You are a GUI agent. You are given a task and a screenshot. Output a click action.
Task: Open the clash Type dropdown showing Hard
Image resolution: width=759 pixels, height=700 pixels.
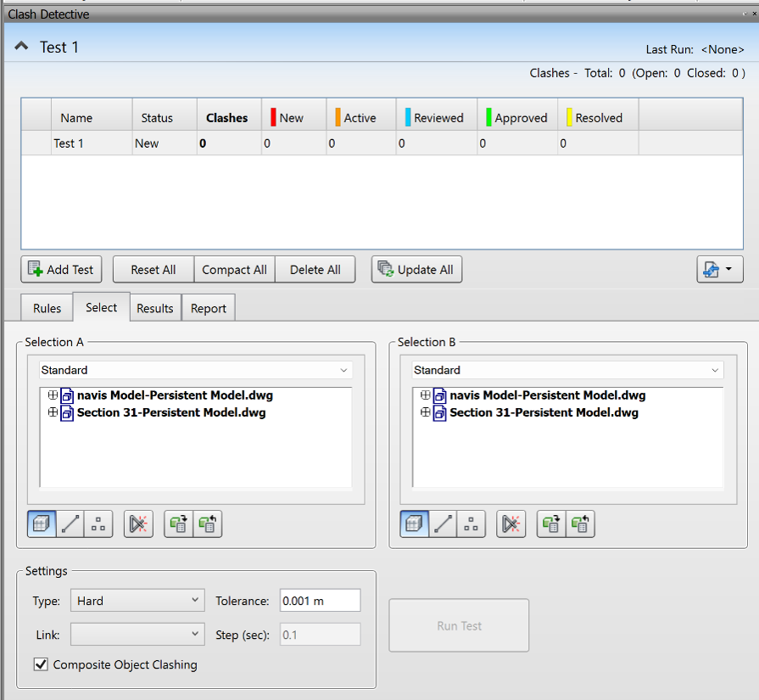(137, 601)
